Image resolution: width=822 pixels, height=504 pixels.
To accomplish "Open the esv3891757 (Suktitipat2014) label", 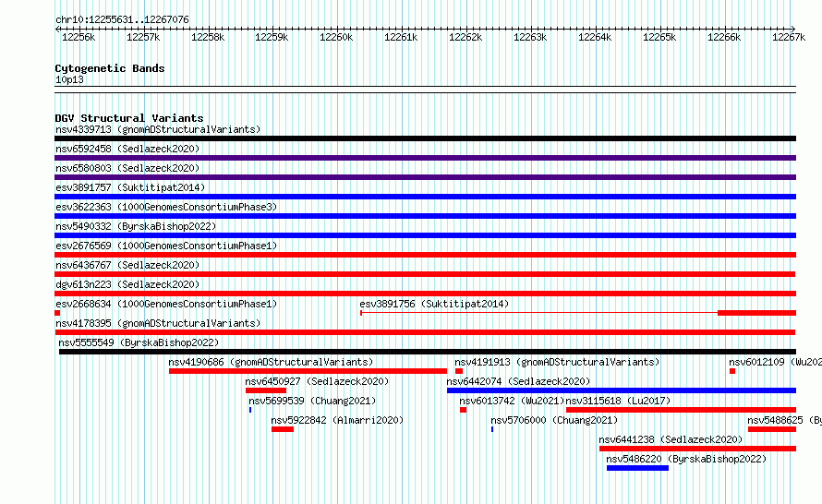I will tap(130, 187).
